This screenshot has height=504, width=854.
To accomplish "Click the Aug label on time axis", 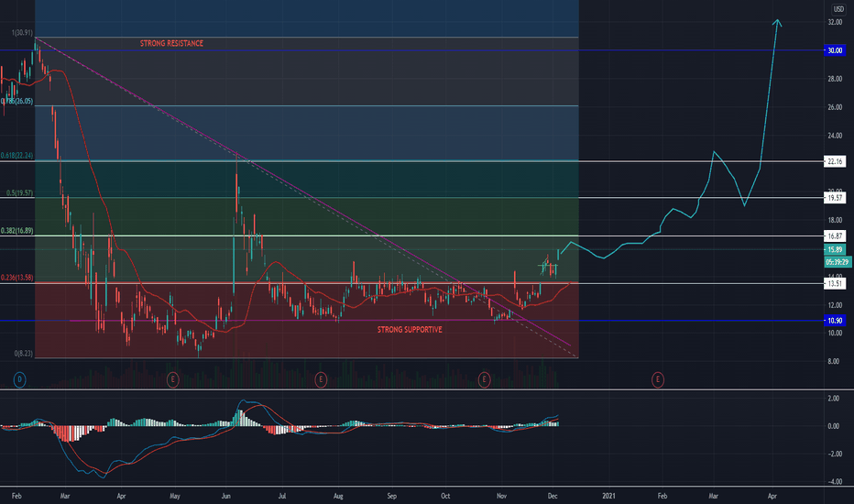I will click(338, 496).
